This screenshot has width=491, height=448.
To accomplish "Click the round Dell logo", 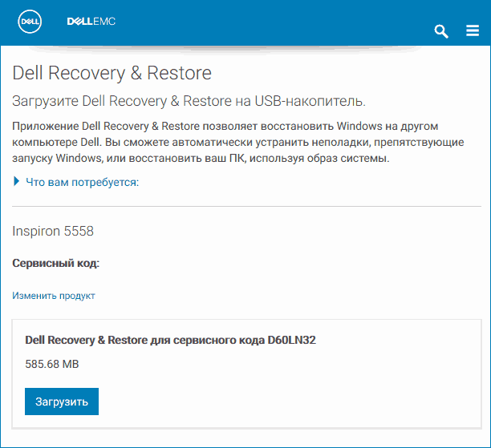I will tap(30, 22).
